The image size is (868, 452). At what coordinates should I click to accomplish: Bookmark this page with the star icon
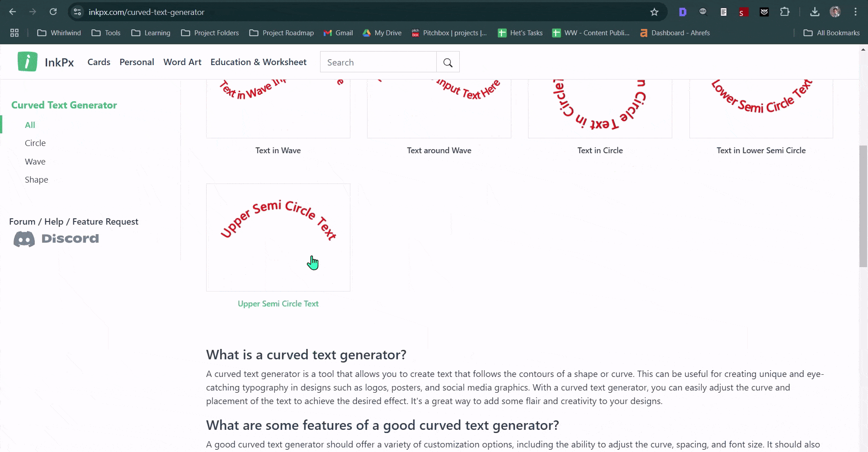(654, 12)
